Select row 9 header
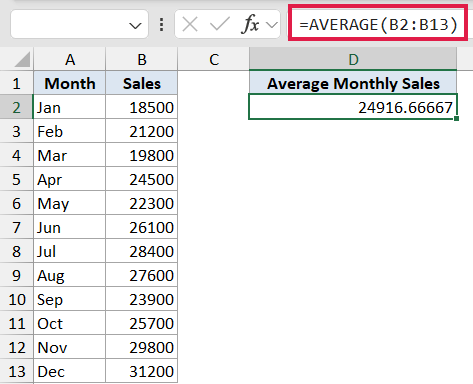Screen dimensions: 473x384 17,275
